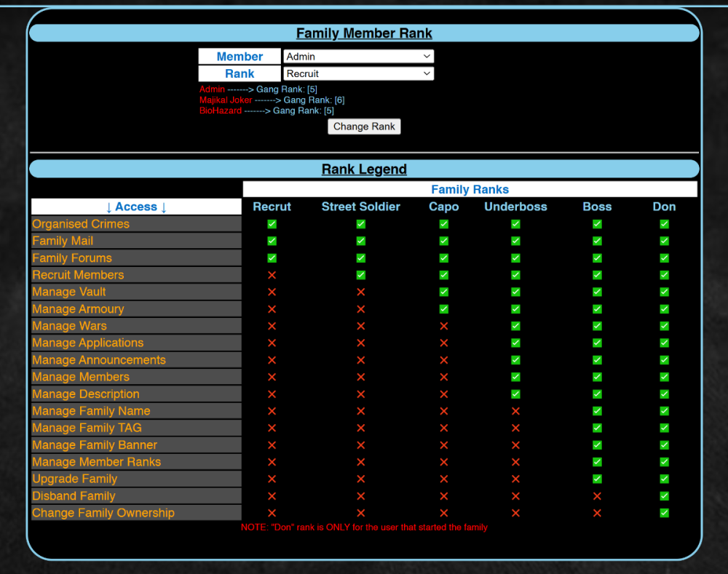The height and width of the screenshot is (574, 728).
Task: Click Don Disband Family checkmark
Action: point(664,496)
